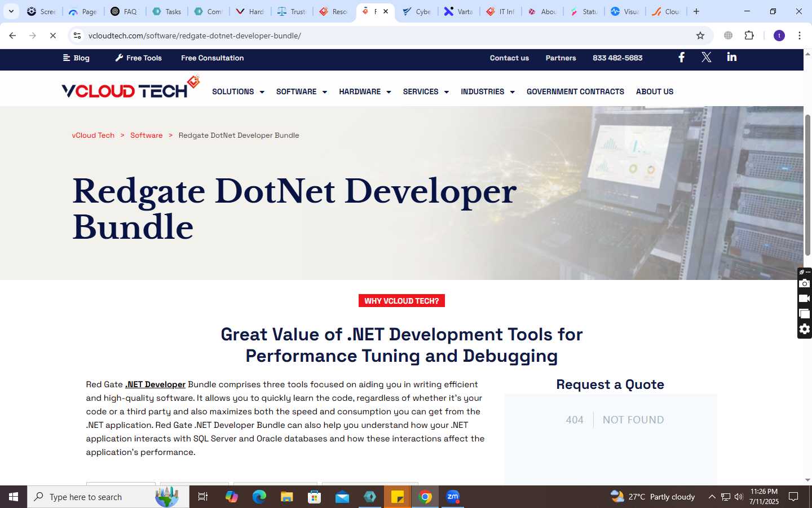This screenshot has height=508, width=812.
Task: Stop page loading with the X button
Action: [52, 36]
